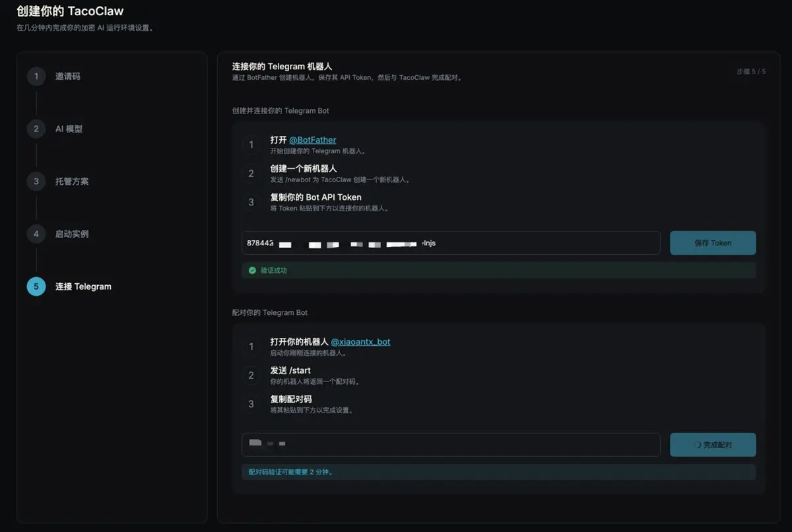
Task: Open the @xiaoantx_bot link
Action: [360, 342]
